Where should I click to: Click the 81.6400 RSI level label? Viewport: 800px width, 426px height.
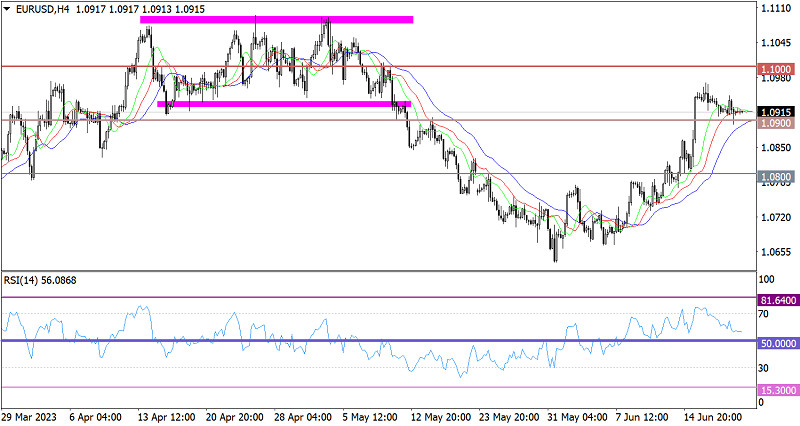776,298
